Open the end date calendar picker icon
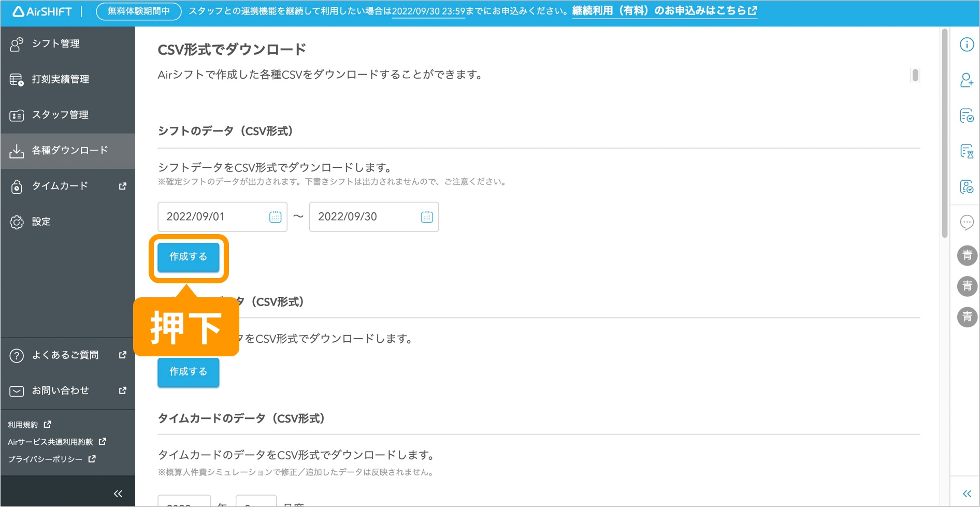980x507 pixels. [x=426, y=216]
